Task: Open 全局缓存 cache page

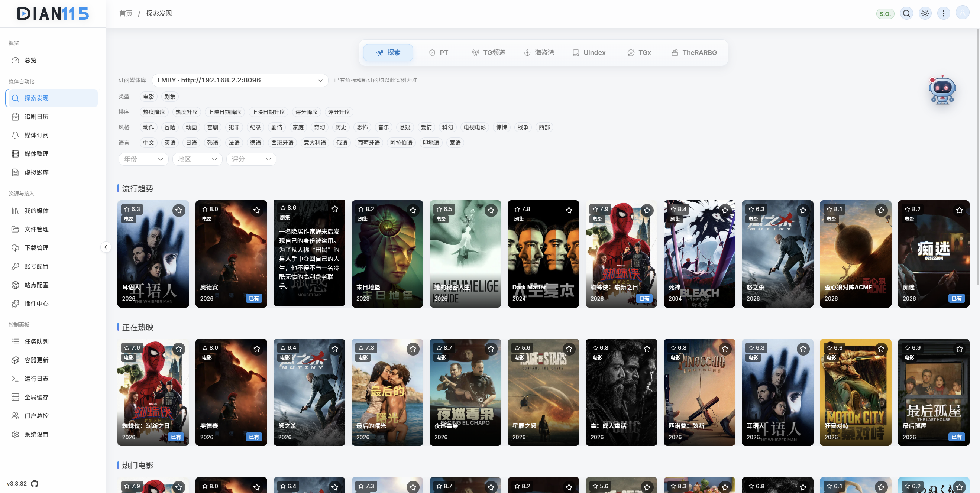Action: click(52, 398)
